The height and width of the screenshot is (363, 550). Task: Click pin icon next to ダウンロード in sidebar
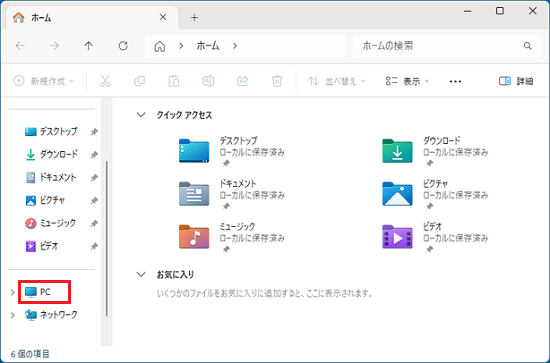pos(94,155)
